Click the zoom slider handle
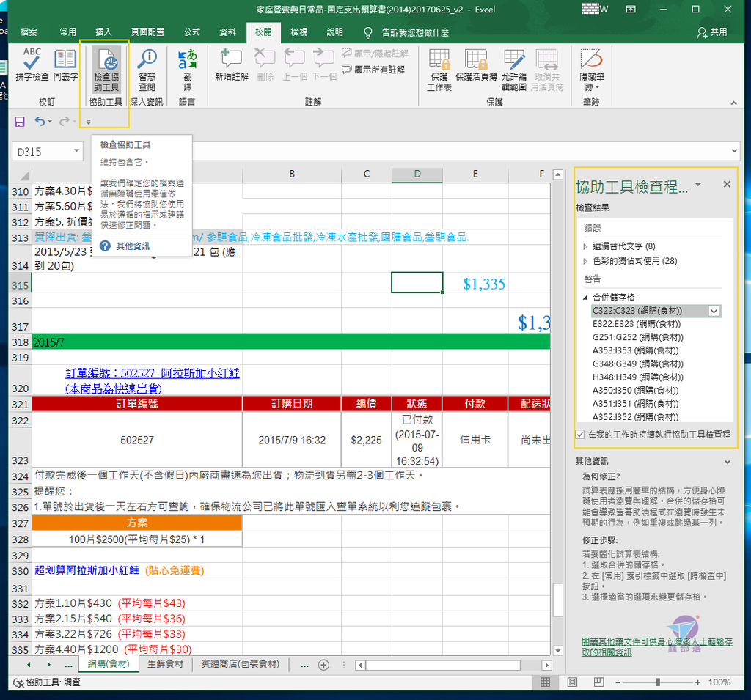 [x=658, y=682]
